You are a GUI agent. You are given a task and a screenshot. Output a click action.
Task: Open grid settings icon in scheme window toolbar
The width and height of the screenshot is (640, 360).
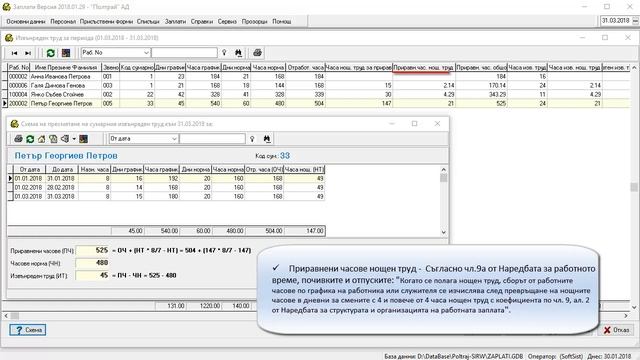(83, 139)
